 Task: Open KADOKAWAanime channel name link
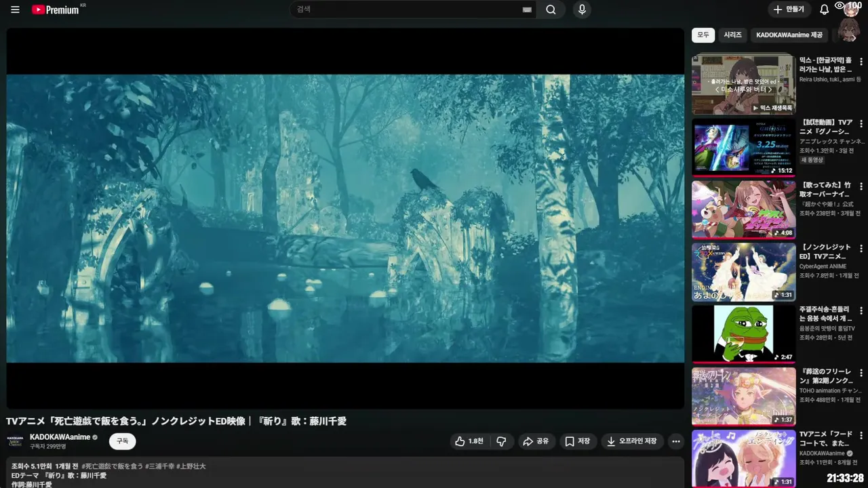(x=60, y=437)
